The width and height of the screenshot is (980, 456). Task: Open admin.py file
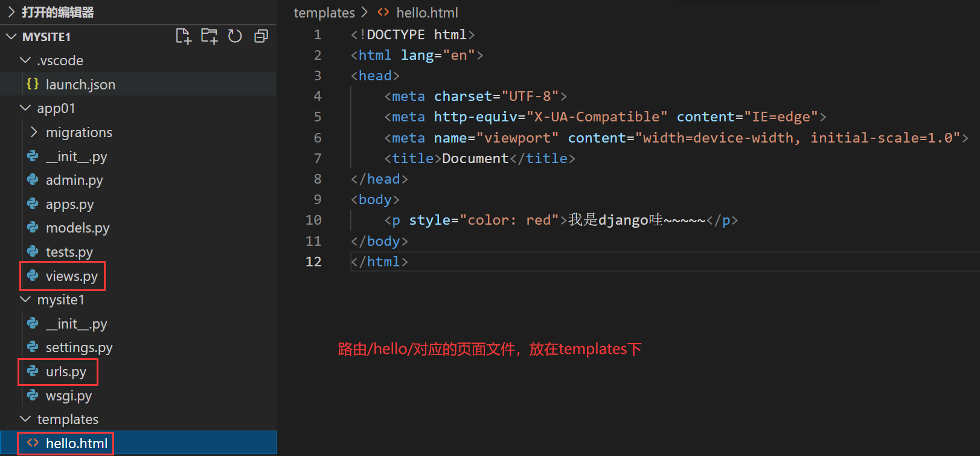pyautogui.click(x=74, y=180)
